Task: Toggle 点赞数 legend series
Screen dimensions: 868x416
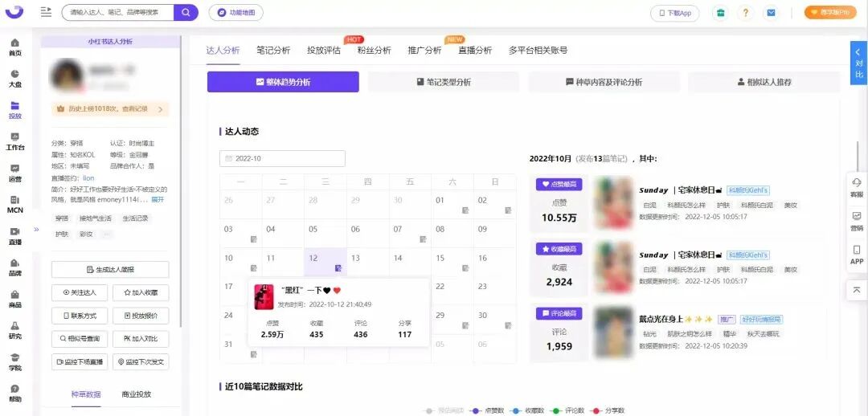Action: (x=487, y=410)
